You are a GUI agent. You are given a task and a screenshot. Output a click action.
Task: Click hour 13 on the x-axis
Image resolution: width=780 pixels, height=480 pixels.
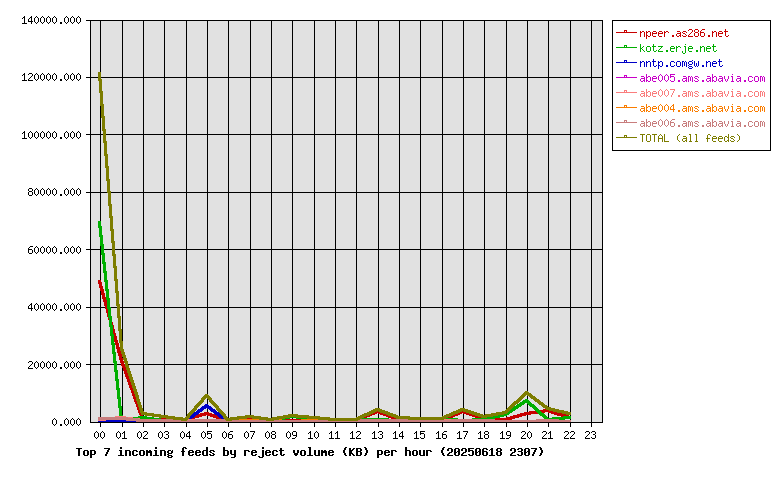coord(378,435)
